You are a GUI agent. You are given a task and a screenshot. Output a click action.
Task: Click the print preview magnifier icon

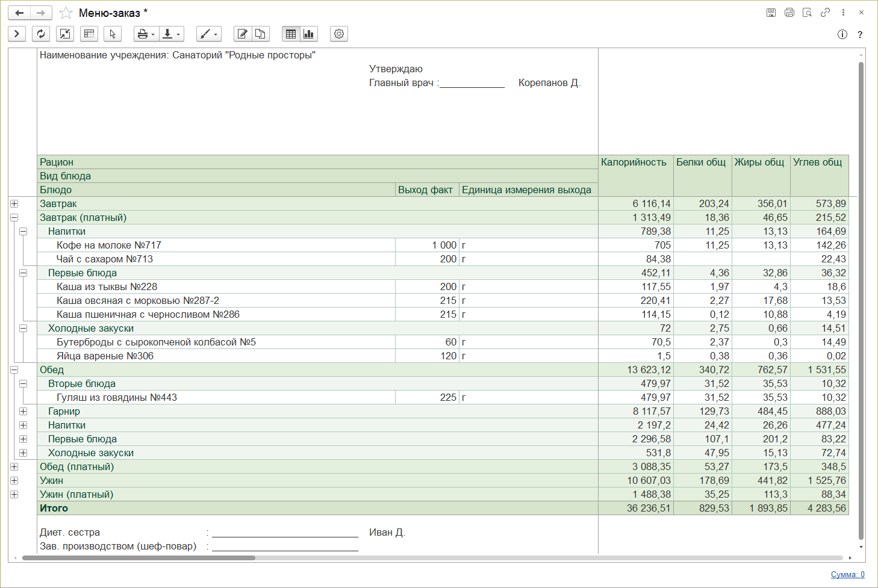(807, 13)
